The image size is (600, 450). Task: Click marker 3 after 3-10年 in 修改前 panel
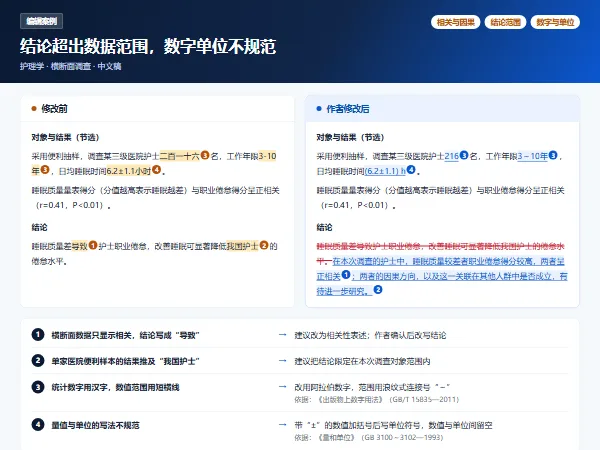[45, 170]
